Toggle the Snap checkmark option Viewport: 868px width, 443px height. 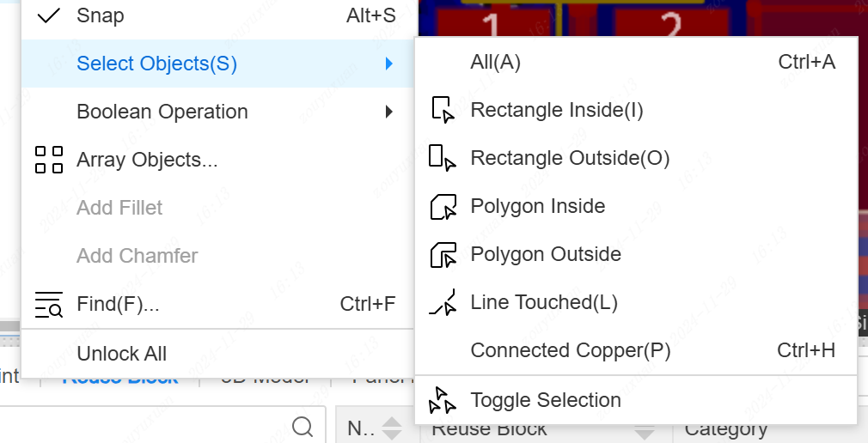click(49, 15)
